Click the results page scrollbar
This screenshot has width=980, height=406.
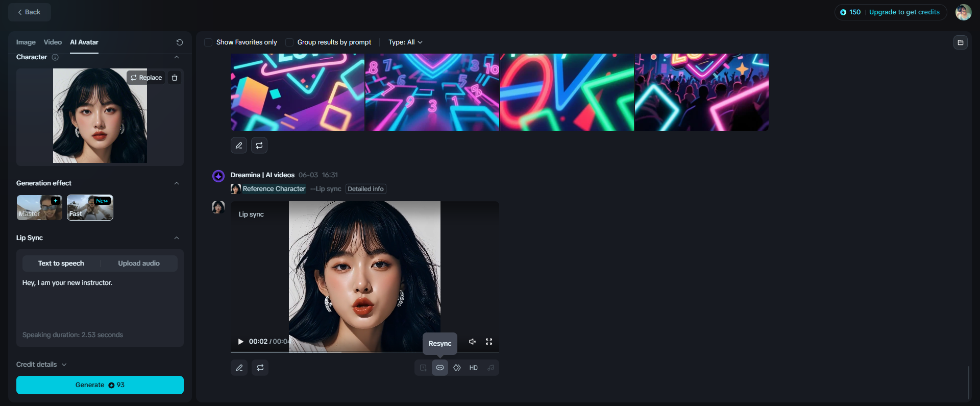(x=968, y=382)
